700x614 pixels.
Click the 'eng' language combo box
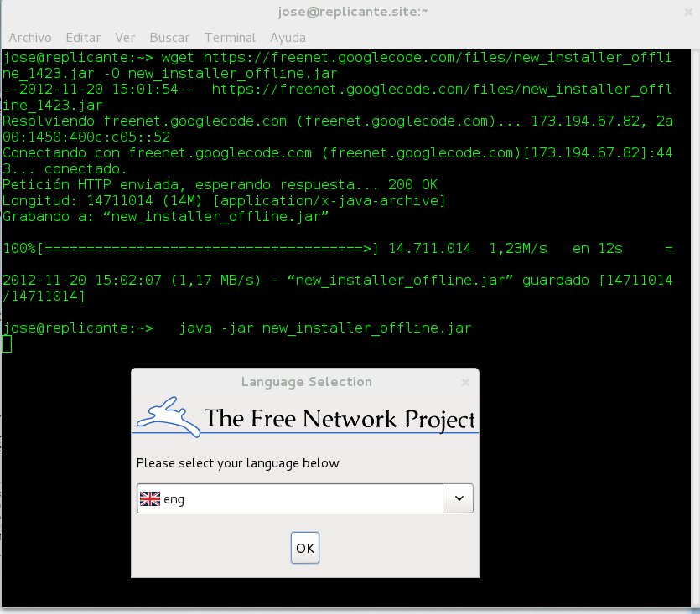coord(289,498)
